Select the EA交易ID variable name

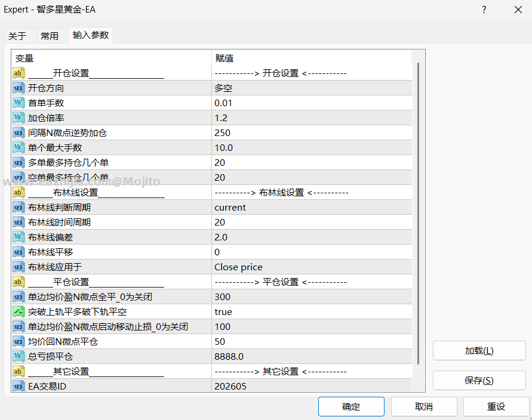[x=47, y=387]
